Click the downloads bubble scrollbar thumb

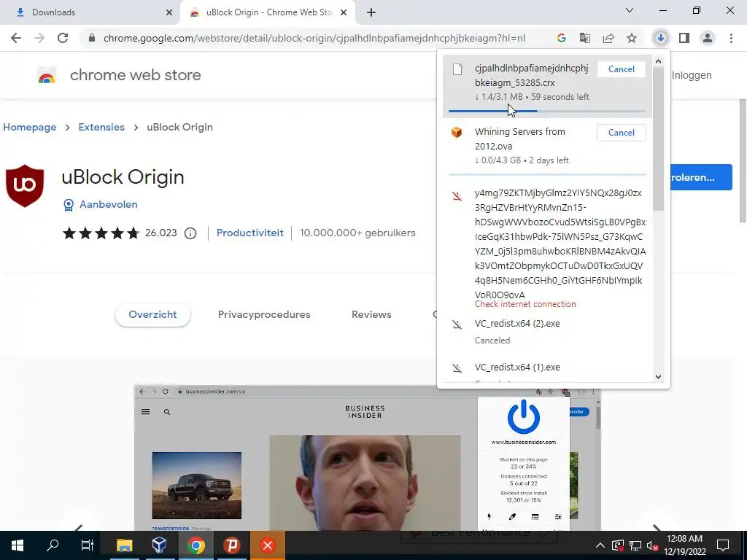(659, 138)
